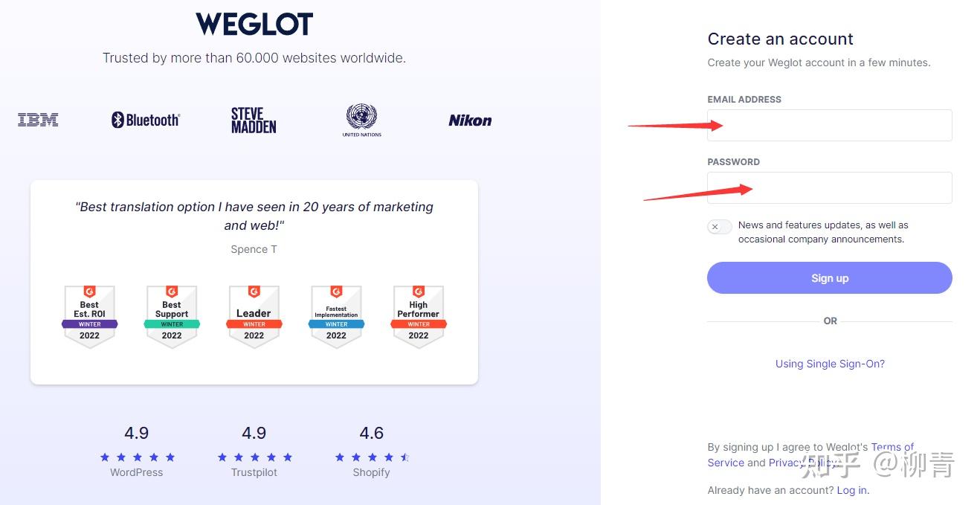Select the Nikon logo
This screenshot has width=980, height=505.
(469, 120)
